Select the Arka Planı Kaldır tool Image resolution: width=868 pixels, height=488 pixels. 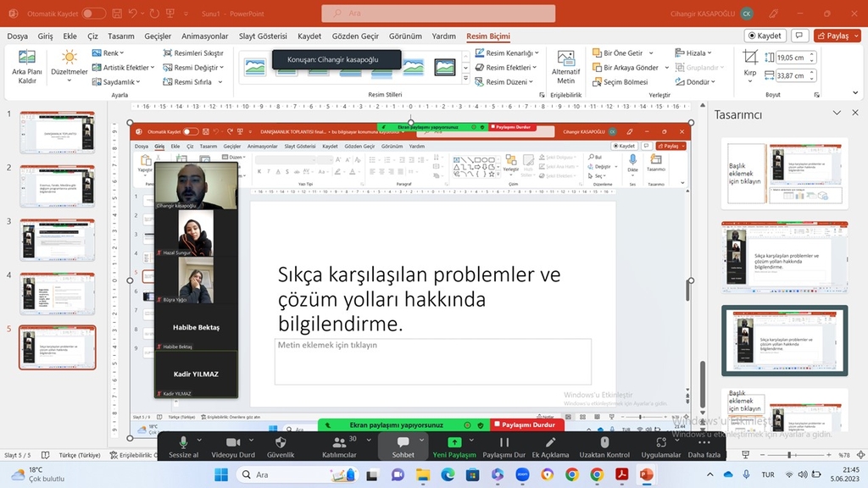pos(25,66)
